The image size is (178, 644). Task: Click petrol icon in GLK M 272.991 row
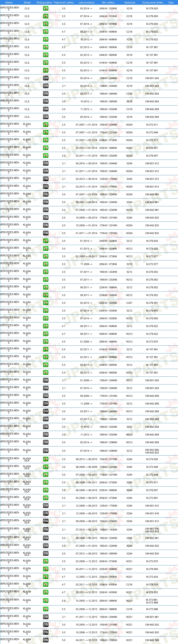[46, 498]
